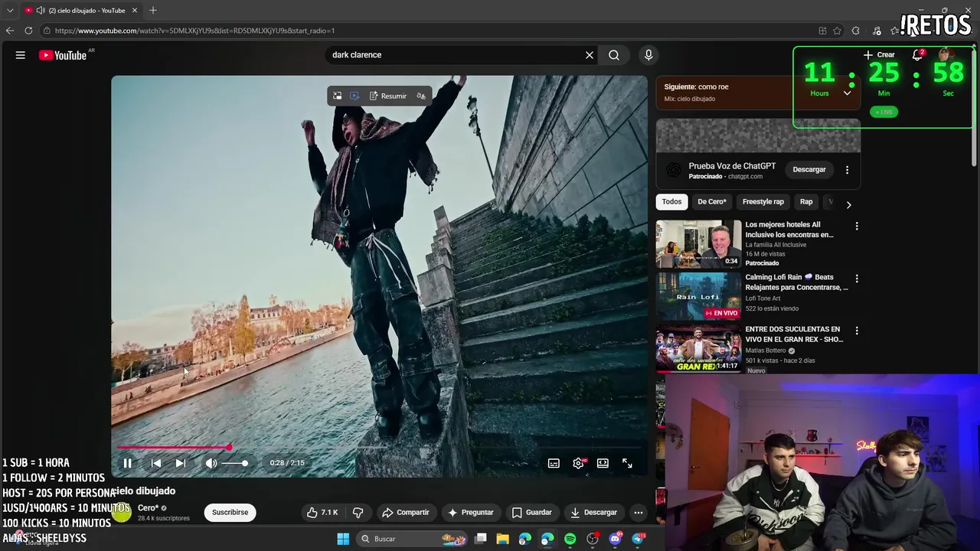980x551 pixels.
Task: Click the translate overlay icon
Action: pos(421,96)
